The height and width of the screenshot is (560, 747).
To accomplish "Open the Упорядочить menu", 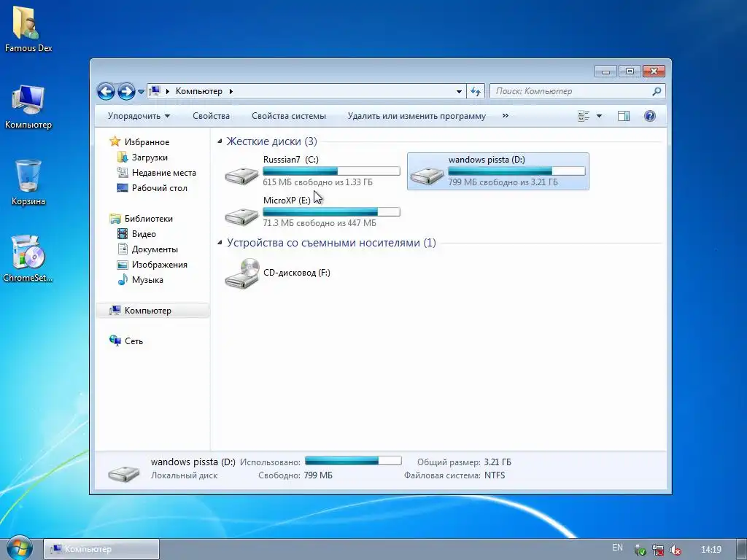I will [139, 116].
